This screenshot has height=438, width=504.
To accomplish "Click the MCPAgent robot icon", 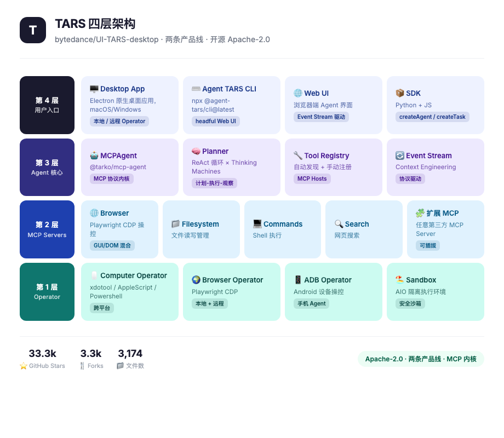I will tap(94, 156).
